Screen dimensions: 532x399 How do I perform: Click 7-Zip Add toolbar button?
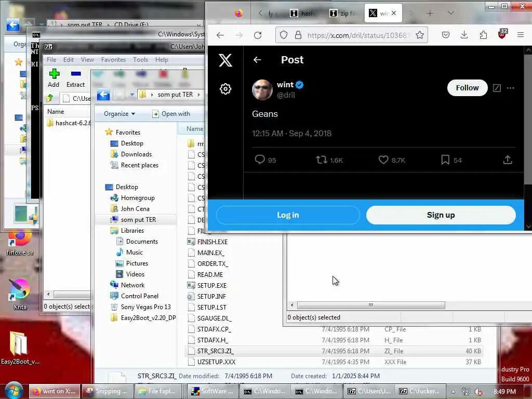click(54, 78)
